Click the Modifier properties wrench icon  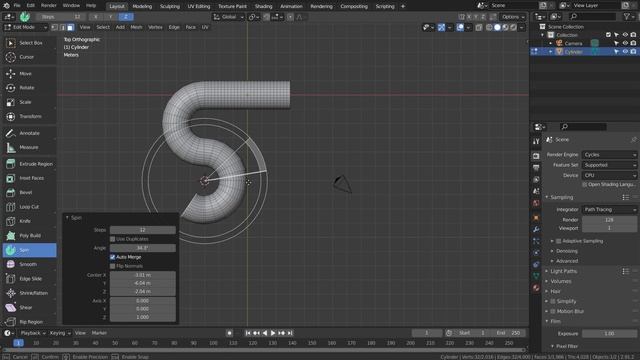[536, 229]
